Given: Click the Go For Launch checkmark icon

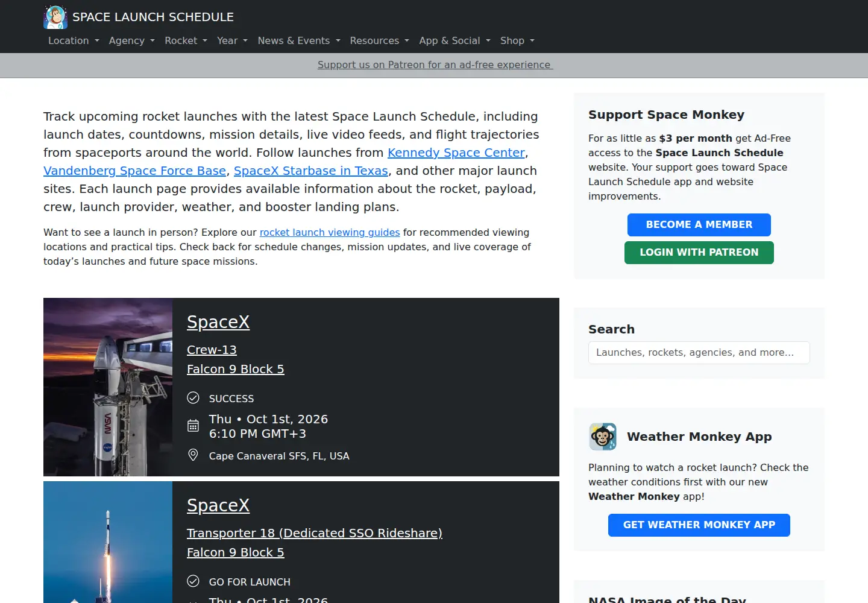Looking at the screenshot, I should tap(193, 581).
